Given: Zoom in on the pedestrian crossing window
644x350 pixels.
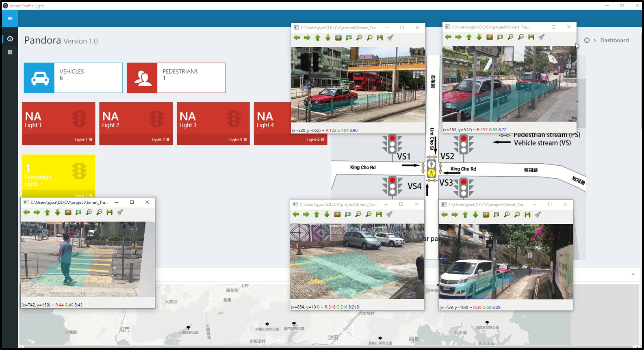Looking at the screenshot, I should coord(89,212).
